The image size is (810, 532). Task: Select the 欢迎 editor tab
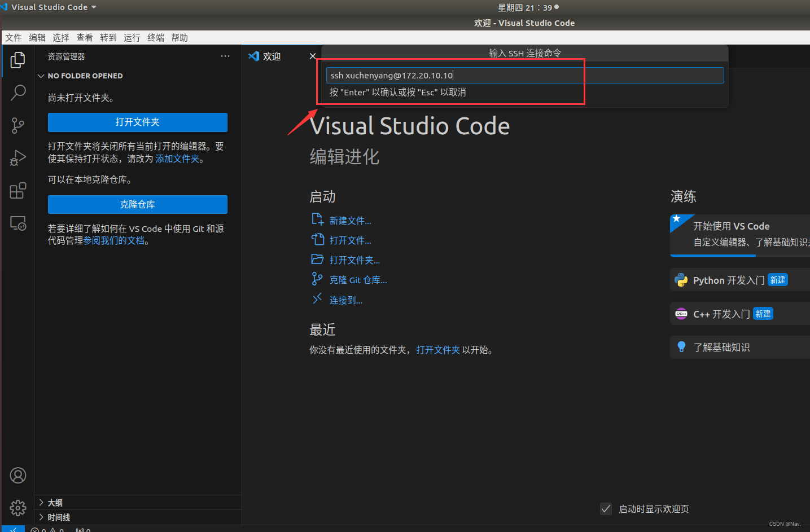282,56
